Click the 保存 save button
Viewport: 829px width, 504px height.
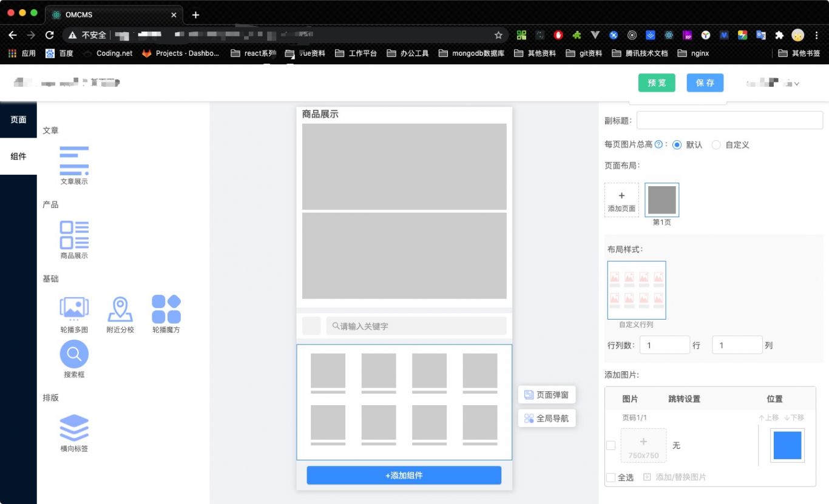[705, 83]
